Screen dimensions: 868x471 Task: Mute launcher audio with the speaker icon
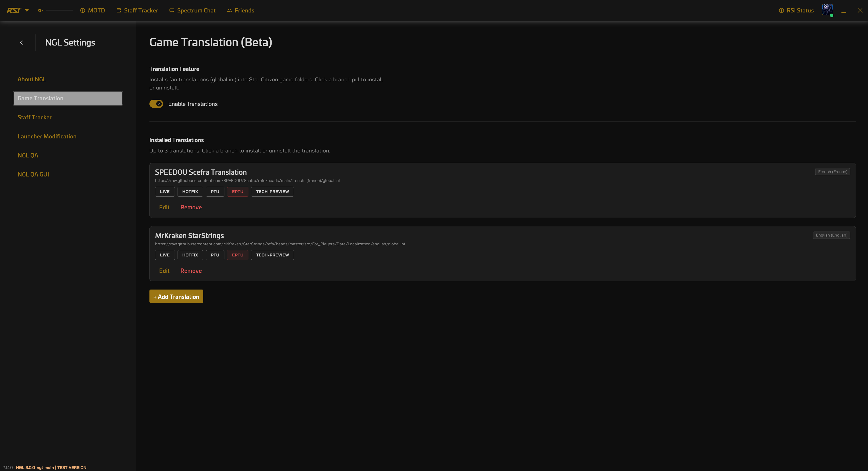(41, 10)
